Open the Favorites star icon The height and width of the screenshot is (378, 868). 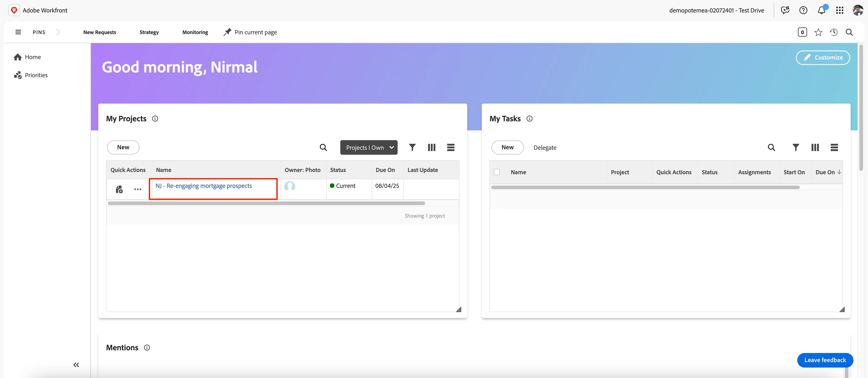[x=818, y=32]
